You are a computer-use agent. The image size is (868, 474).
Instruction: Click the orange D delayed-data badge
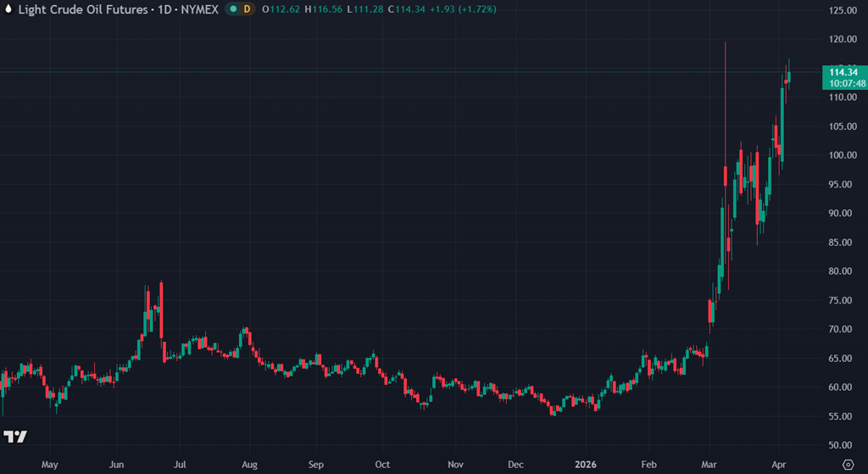247,8
